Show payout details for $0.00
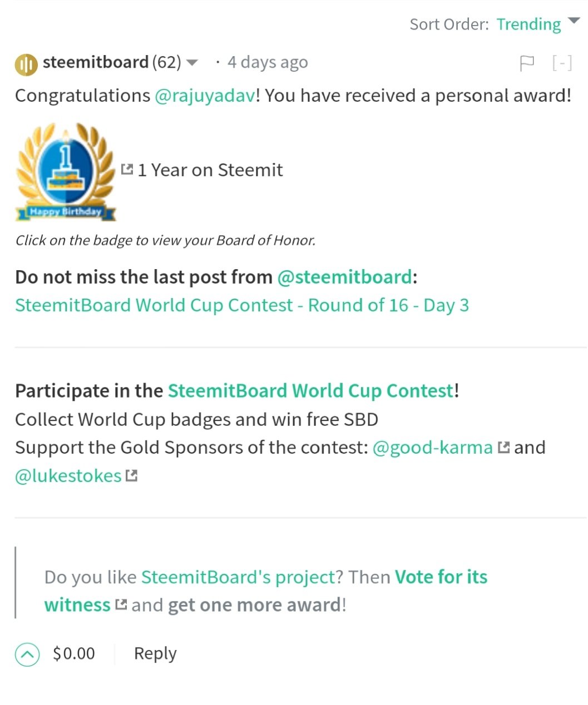The image size is (588, 705). click(74, 654)
